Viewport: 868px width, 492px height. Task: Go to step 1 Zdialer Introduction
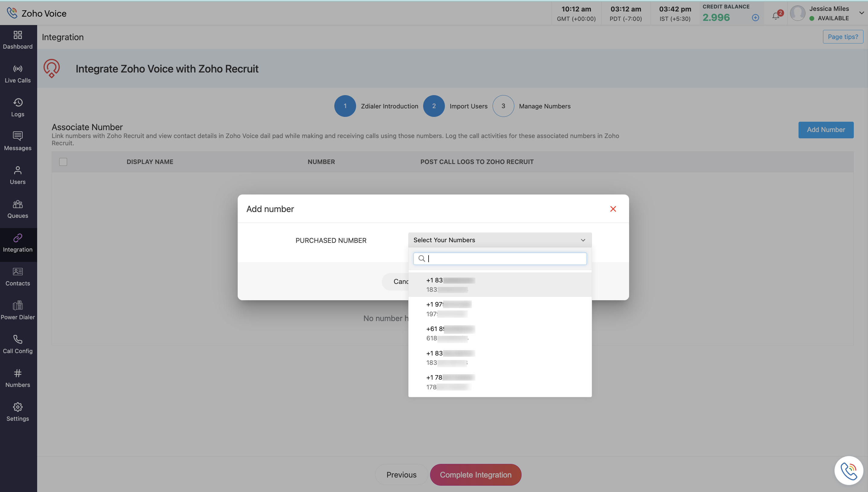pyautogui.click(x=345, y=106)
